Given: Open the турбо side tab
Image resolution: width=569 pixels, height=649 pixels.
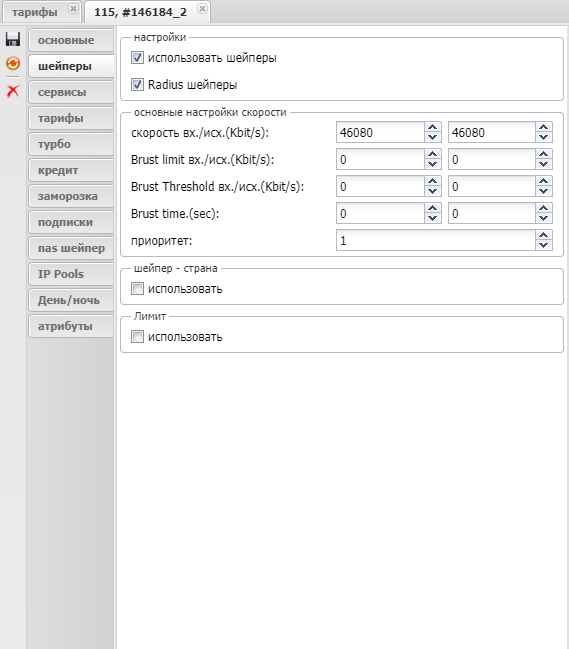Looking at the screenshot, I should (x=71, y=144).
